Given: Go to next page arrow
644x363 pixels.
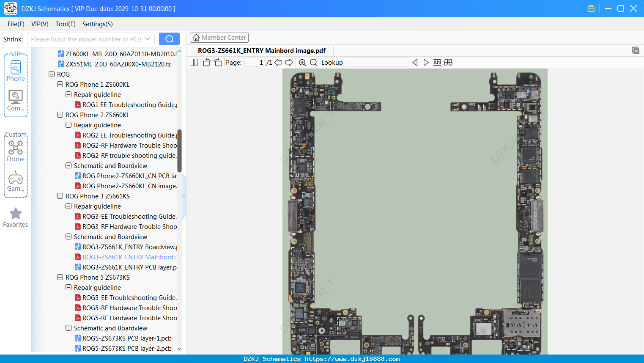Looking at the screenshot, I should (289, 63).
